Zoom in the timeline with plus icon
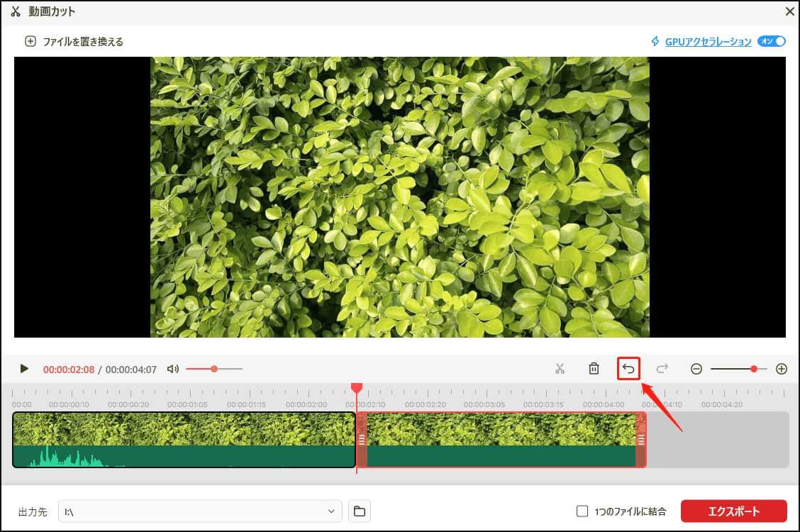The image size is (800, 532). [781, 369]
